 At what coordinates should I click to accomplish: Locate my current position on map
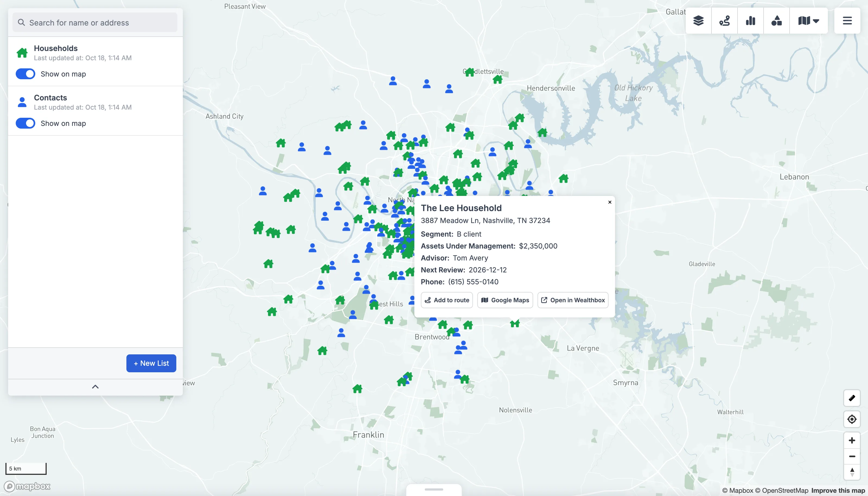tap(852, 419)
